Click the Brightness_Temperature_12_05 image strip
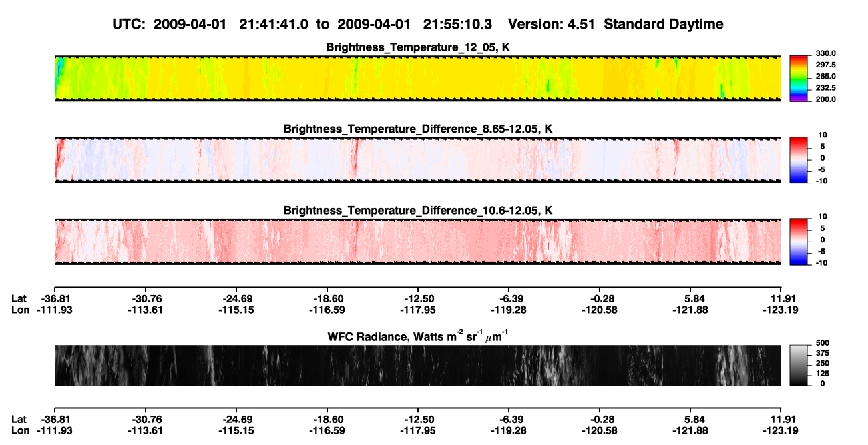 coord(417,78)
